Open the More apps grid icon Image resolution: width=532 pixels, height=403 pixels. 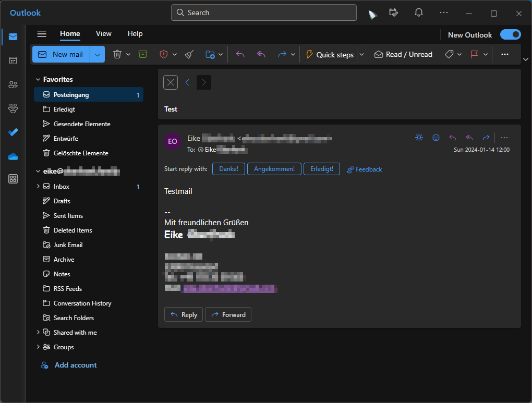13,179
